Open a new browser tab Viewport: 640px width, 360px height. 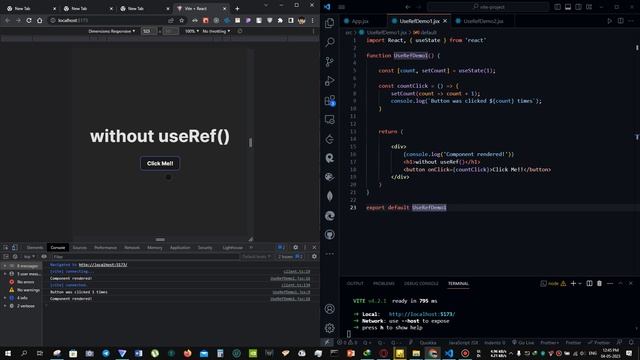(x=237, y=8)
